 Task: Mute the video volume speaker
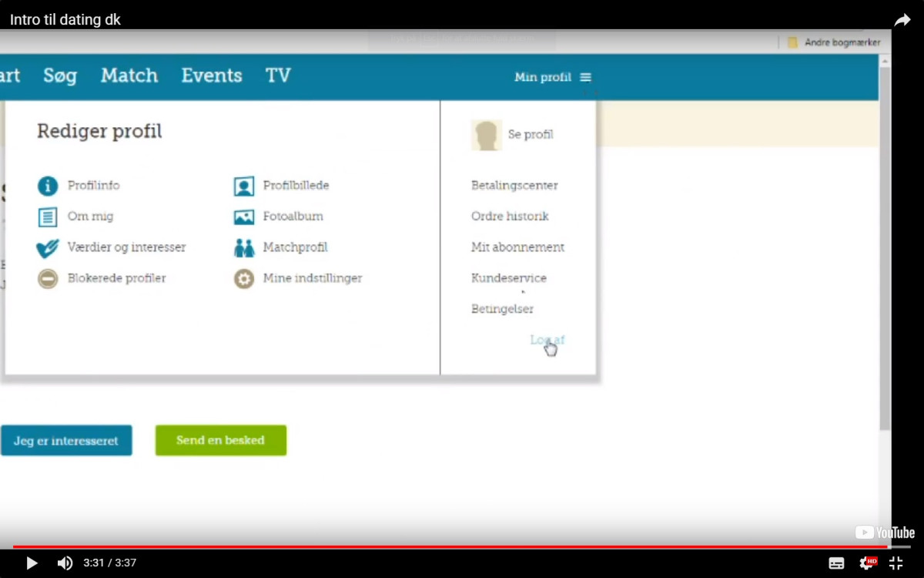click(x=65, y=563)
